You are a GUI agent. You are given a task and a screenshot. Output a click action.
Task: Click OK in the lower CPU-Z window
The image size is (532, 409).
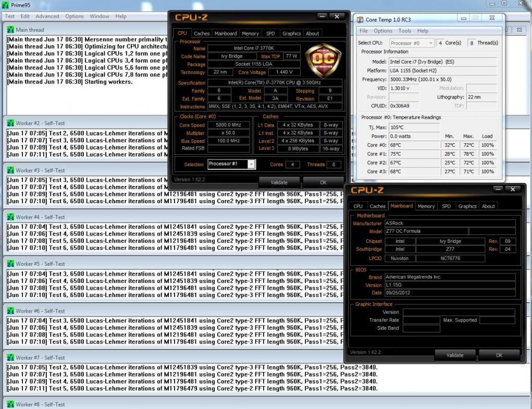(499, 355)
